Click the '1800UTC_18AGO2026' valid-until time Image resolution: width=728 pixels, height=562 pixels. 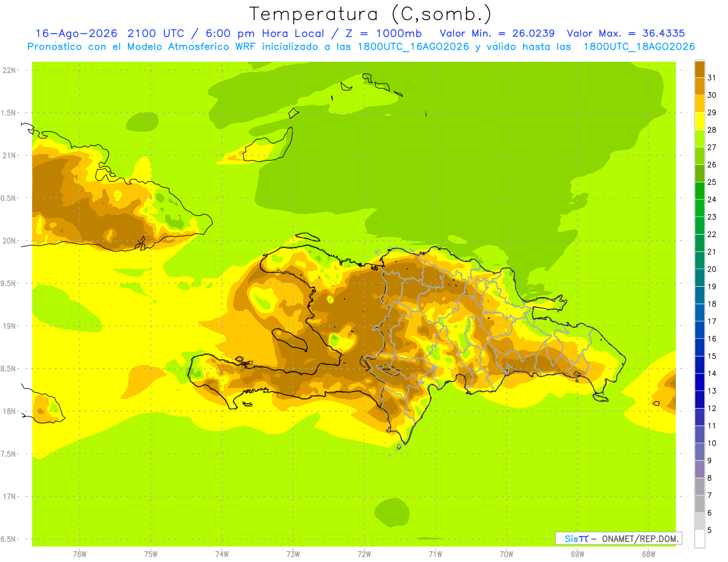[639, 47]
